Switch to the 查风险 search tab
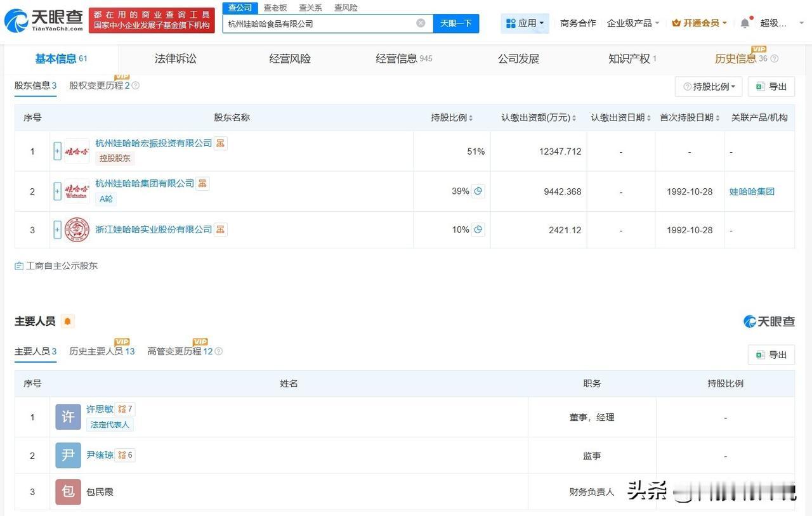The width and height of the screenshot is (812, 516). click(346, 8)
